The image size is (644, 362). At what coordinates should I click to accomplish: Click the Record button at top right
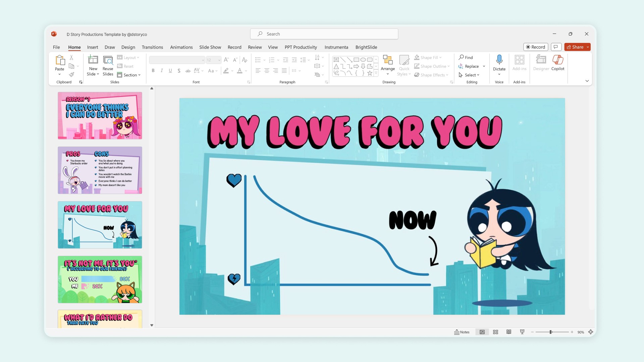pyautogui.click(x=535, y=47)
